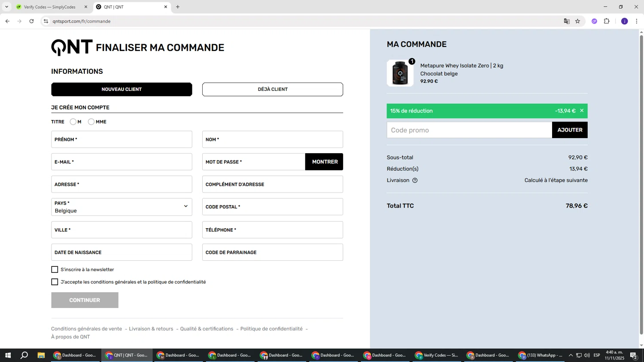Image resolution: width=644 pixels, height=362 pixels.
Task: Switch to Déjà Client tab
Action: pos(273,89)
